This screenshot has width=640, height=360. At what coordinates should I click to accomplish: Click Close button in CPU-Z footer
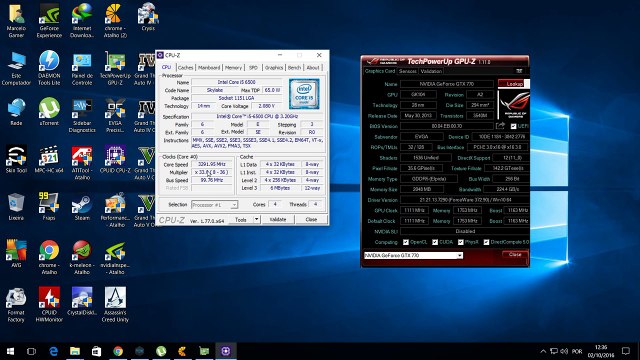(311, 219)
